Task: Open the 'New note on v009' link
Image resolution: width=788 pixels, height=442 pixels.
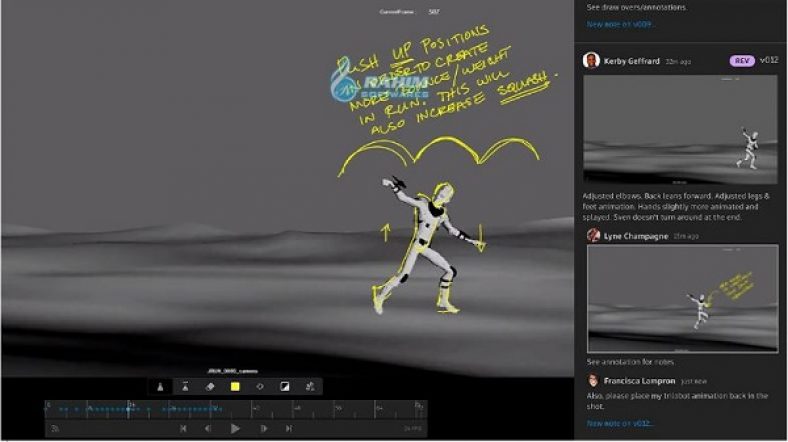Action: coord(620,24)
